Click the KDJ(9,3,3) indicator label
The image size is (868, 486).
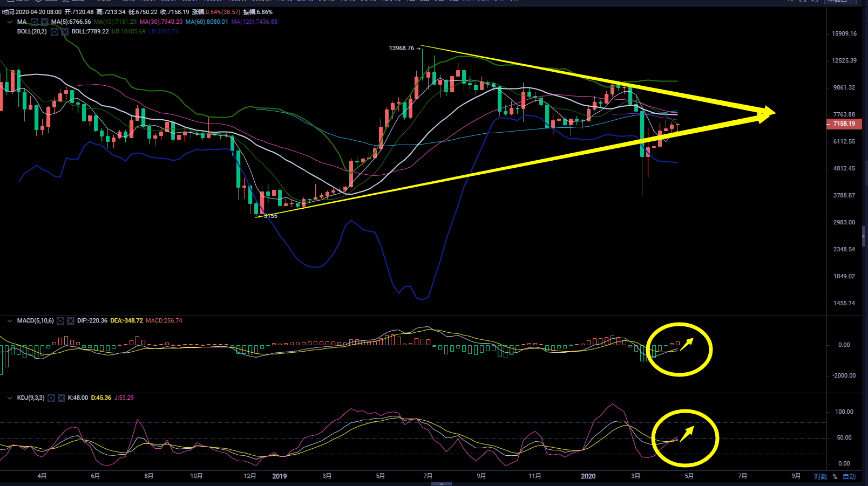[31, 398]
